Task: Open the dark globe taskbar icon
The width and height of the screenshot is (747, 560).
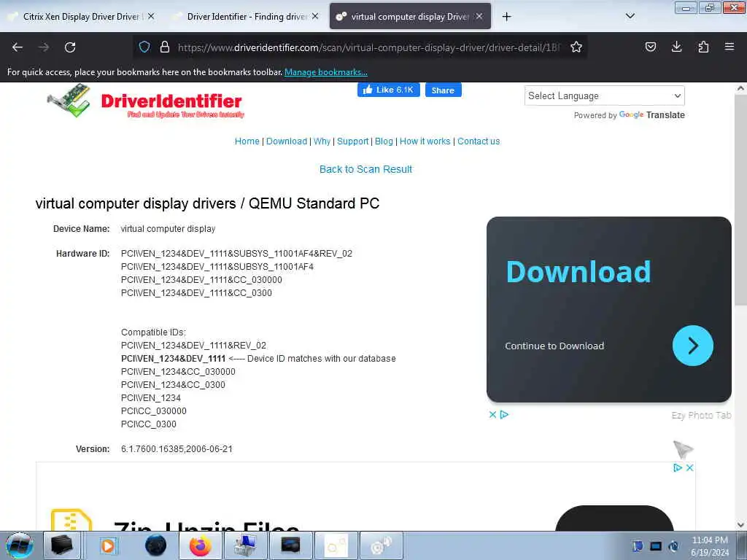Action: [x=155, y=545]
